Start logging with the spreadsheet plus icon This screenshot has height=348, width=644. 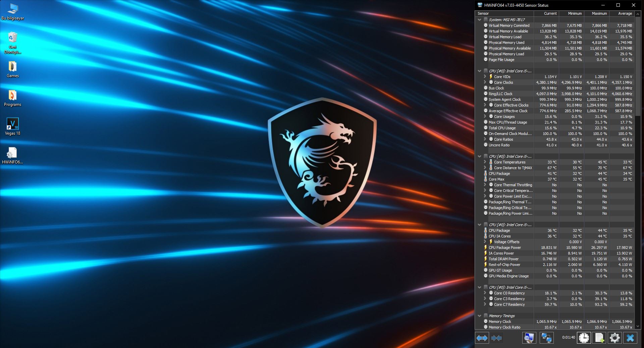coord(599,338)
